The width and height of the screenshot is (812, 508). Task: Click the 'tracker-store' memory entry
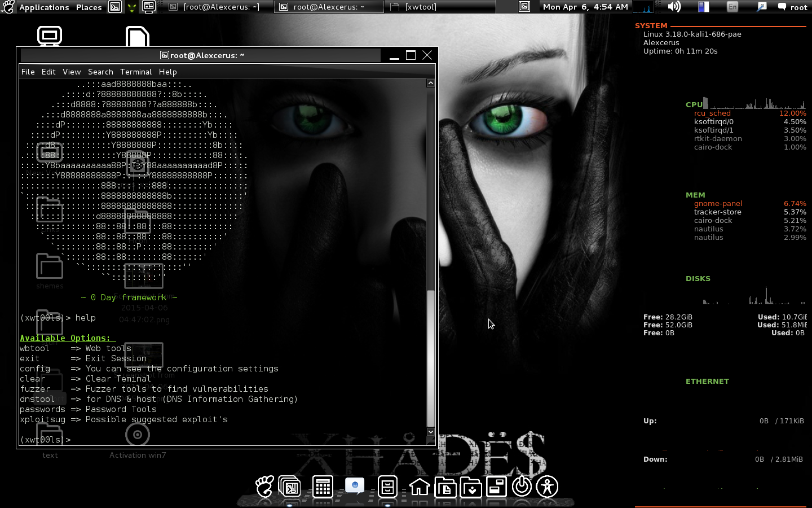(717, 212)
